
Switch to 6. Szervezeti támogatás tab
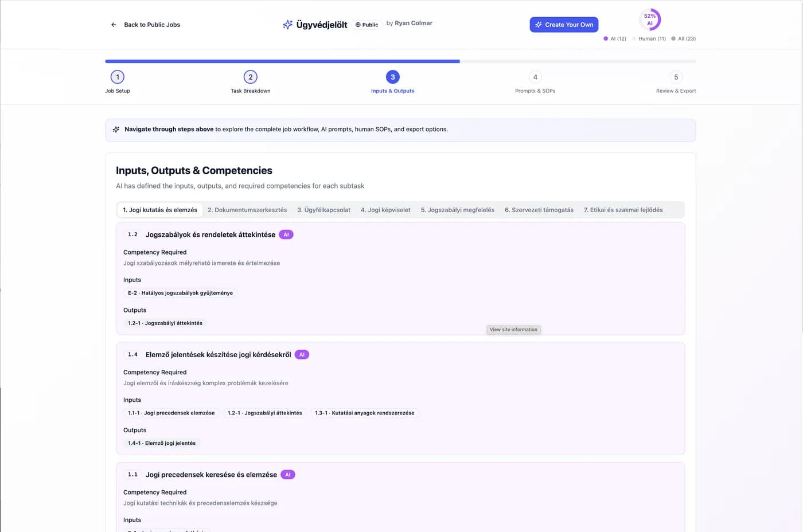coord(539,210)
